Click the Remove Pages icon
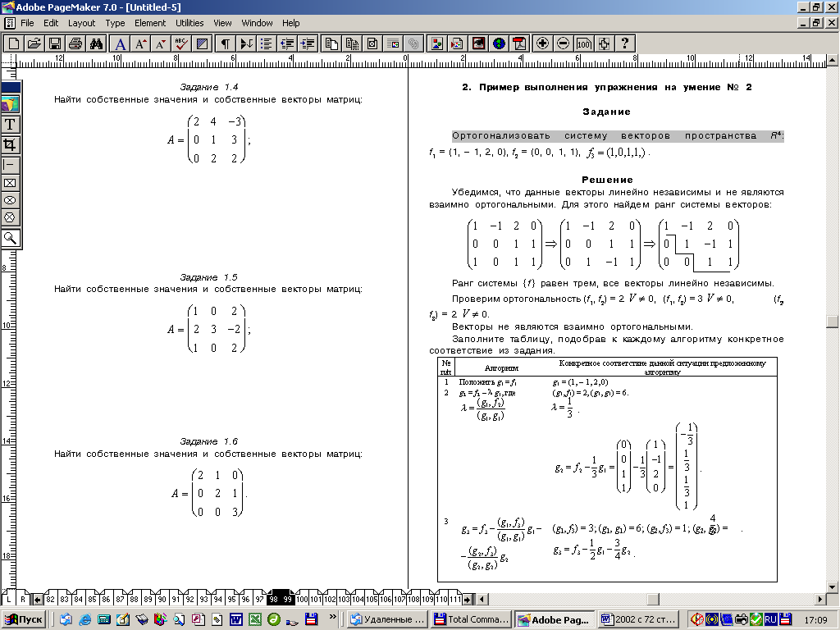This screenshot has width=840, height=630. [x=352, y=43]
